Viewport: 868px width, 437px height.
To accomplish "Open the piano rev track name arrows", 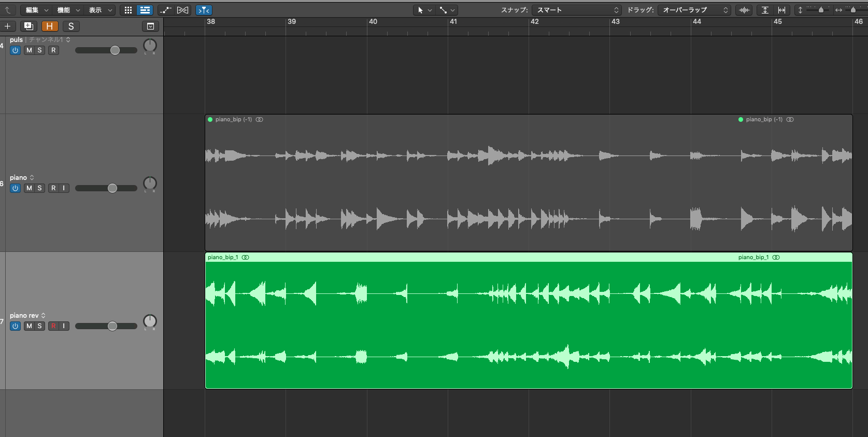I will click(43, 315).
